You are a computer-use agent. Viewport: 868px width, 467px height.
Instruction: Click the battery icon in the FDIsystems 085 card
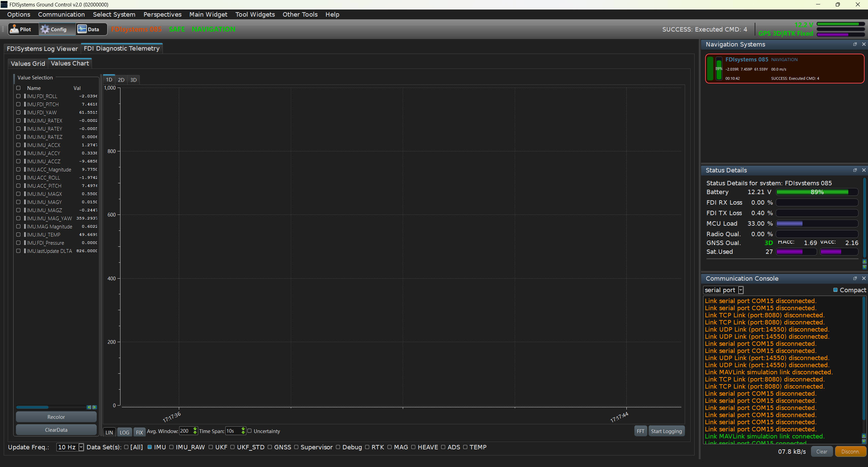[719, 69]
